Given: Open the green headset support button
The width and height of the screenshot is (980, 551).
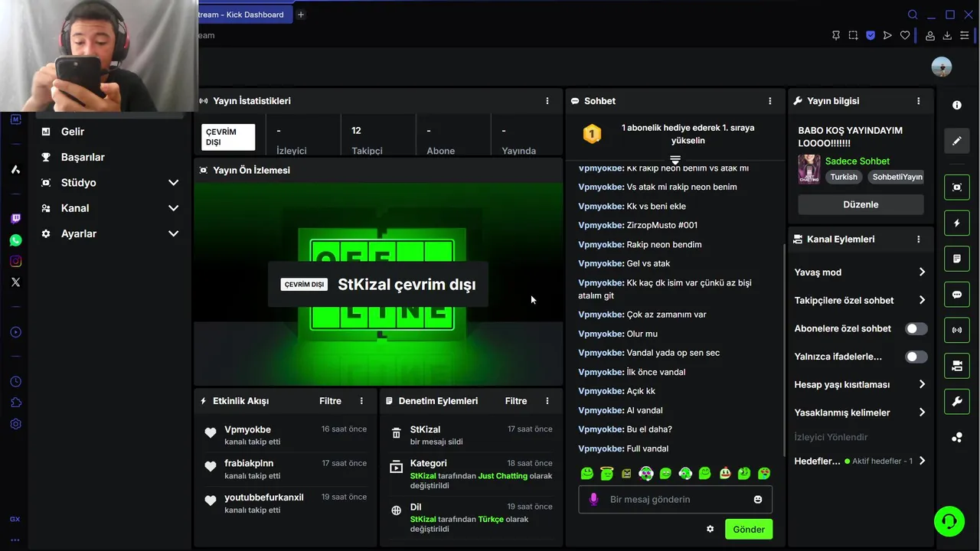Looking at the screenshot, I should (949, 521).
